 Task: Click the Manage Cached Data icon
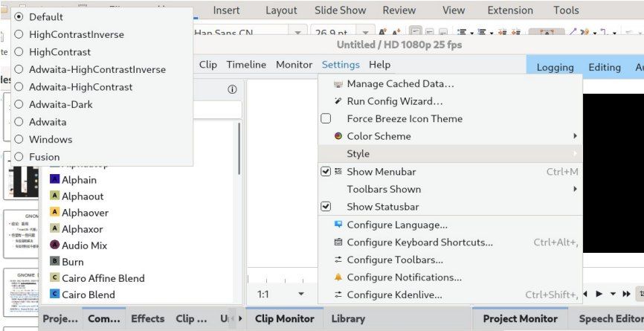(x=338, y=84)
